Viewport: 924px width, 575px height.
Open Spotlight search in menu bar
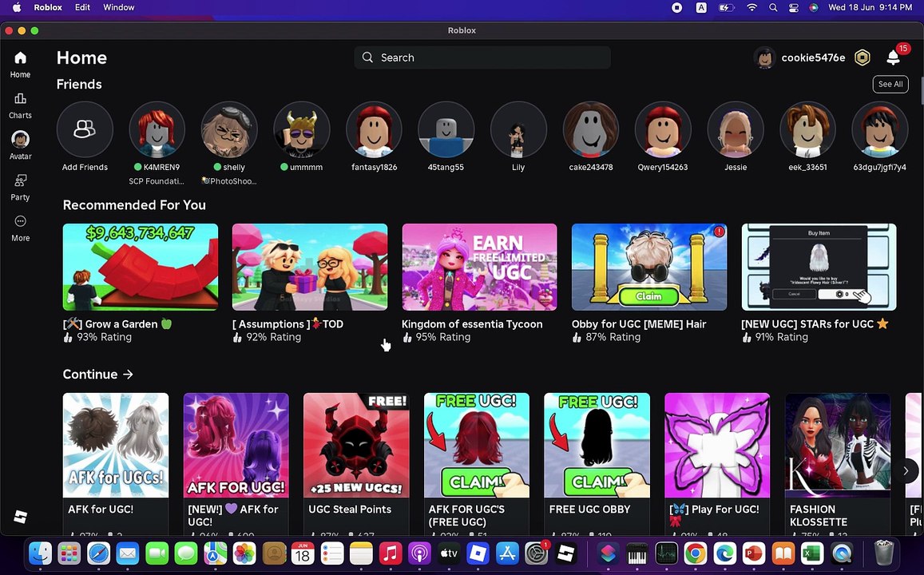pos(772,8)
